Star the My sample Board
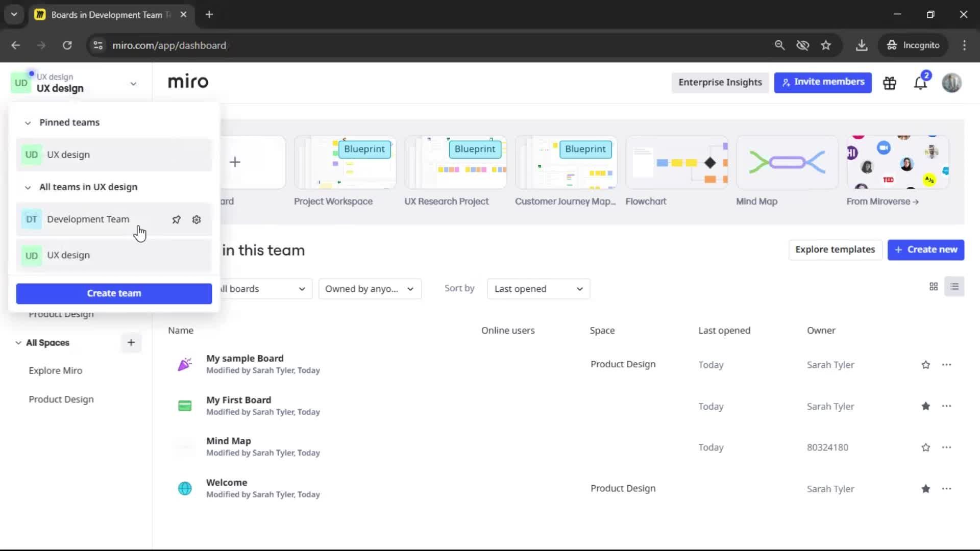This screenshot has height=551, width=980. click(x=926, y=365)
